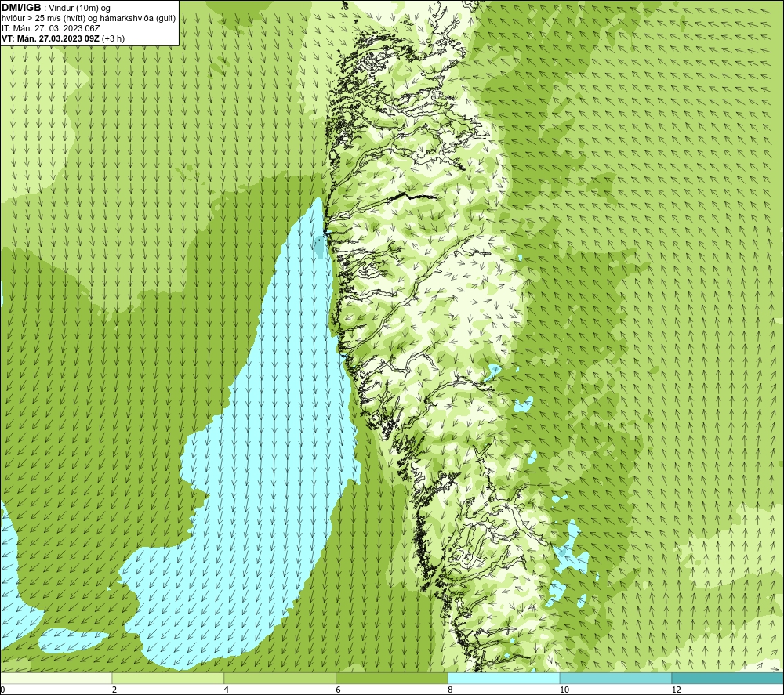The height and width of the screenshot is (695, 784).
Task: Select the 6–8 m/s dark green swatch
Action: coord(392,678)
